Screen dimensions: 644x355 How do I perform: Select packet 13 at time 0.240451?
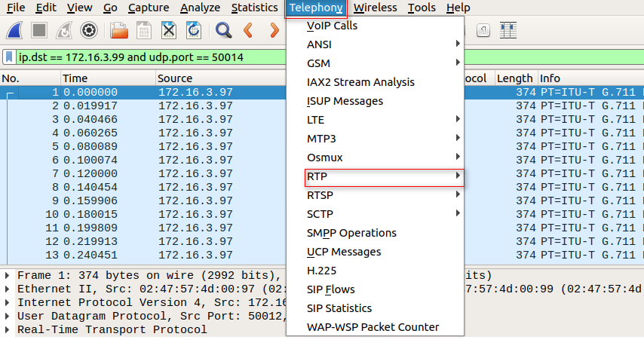click(x=143, y=255)
